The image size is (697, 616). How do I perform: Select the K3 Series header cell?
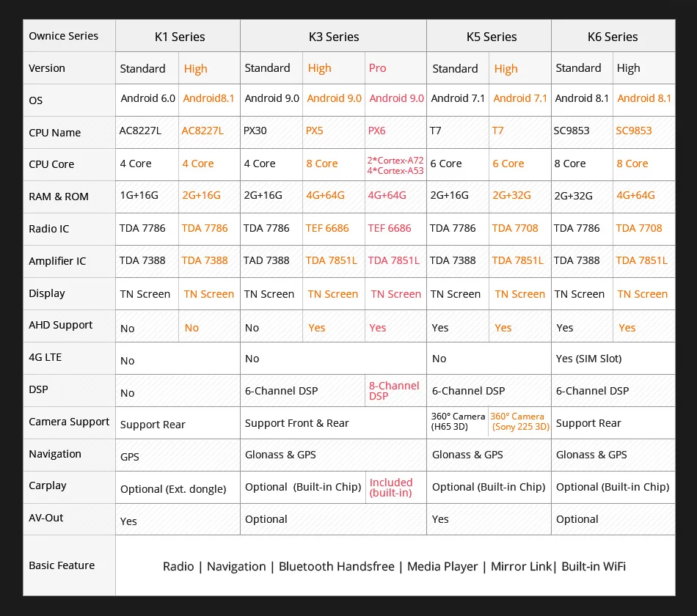coord(333,36)
